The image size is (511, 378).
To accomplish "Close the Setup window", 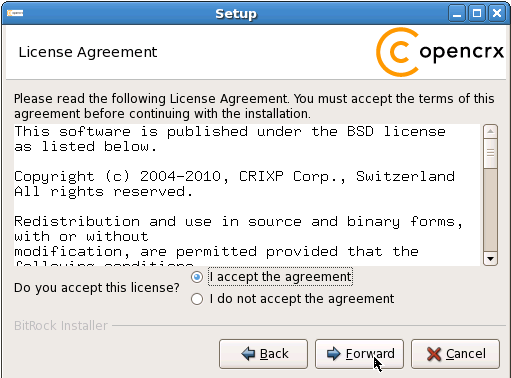I will click(x=497, y=14).
